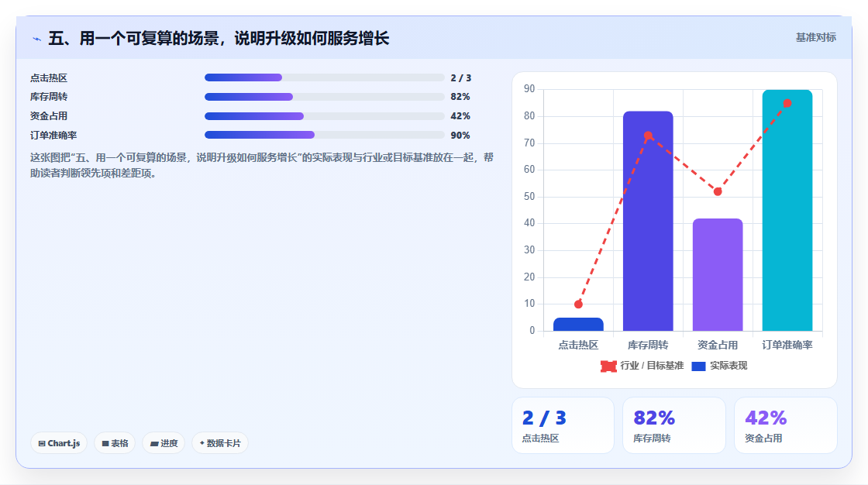Click the 库存周转 progress bar
Image resolution: width=868 pixels, height=485 pixels.
tap(325, 97)
